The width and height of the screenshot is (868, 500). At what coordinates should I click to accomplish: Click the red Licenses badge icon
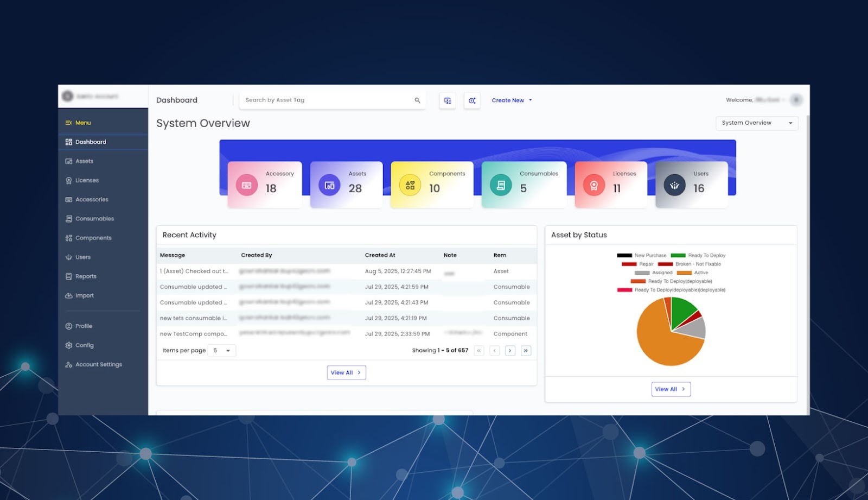pyautogui.click(x=594, y=185)
